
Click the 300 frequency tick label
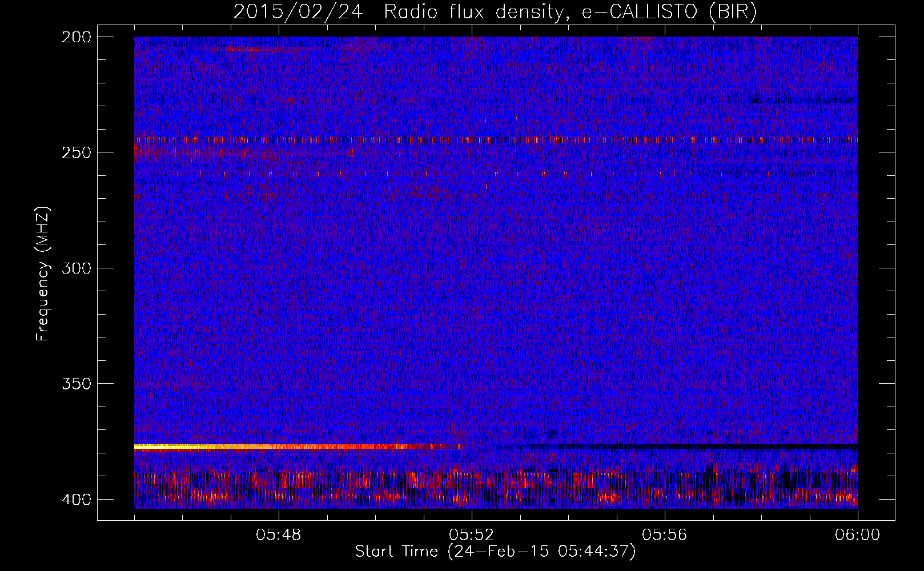76,268
